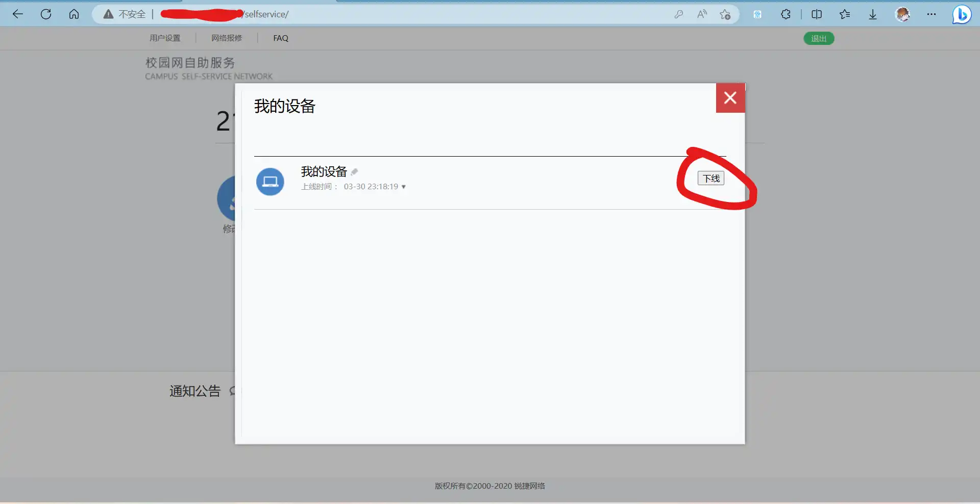Go to browser home page icon
Screen dimensions: 980x504
(x=74, y=14)
